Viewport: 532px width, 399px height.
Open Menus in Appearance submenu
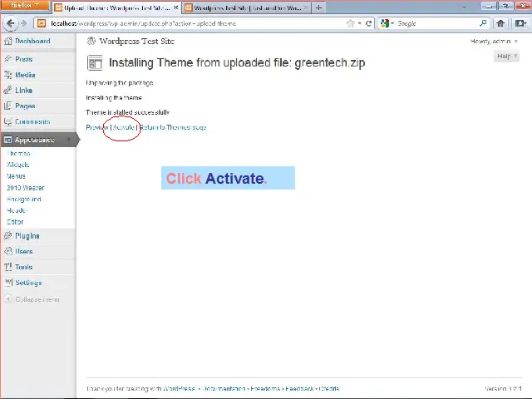[x=16, y=176]
